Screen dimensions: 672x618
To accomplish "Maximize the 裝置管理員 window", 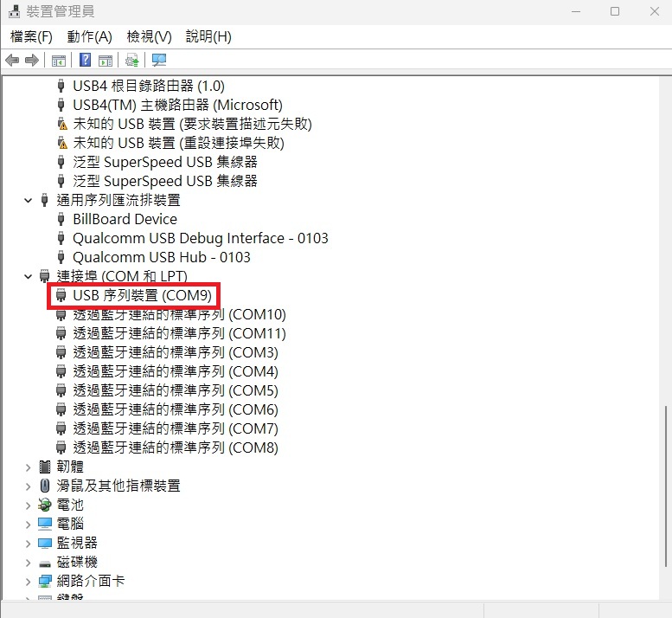I will pyautogui.click(x=615, y=11).
